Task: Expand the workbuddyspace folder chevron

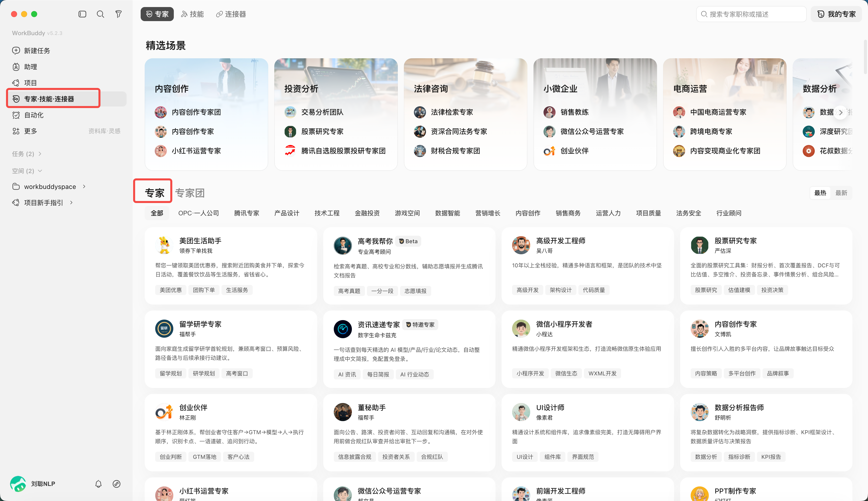Action: pyautogui.click(x=84, y=186)
